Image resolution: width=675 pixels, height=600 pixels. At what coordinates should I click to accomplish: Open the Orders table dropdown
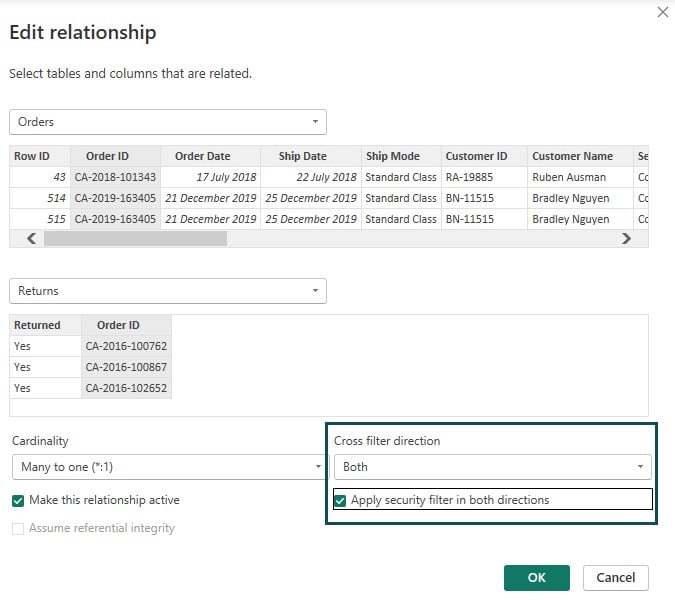167,122
